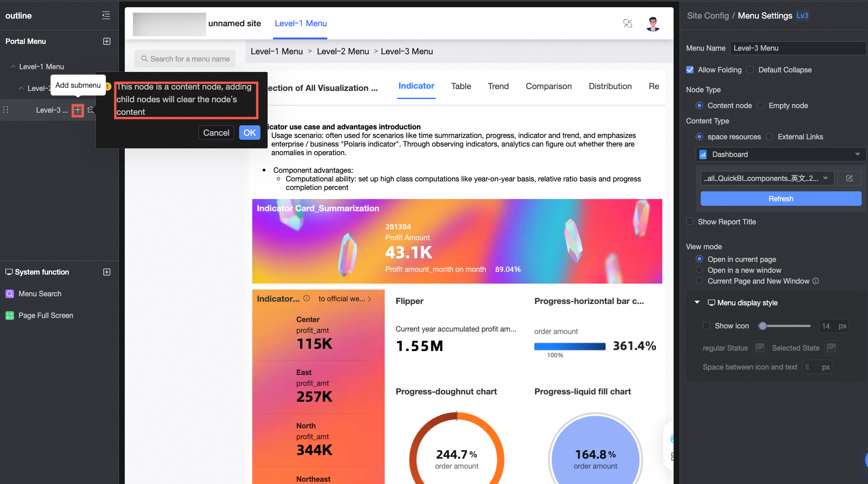Click info icon after Current Page and New Window
Image resolution: width=868 pixels, height=484 pixels.
816,281
